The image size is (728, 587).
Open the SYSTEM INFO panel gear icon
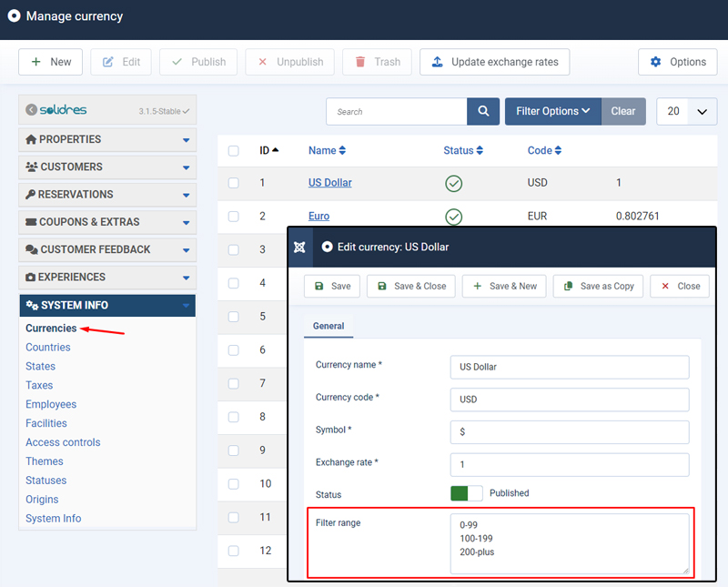[x=30, y=305]
